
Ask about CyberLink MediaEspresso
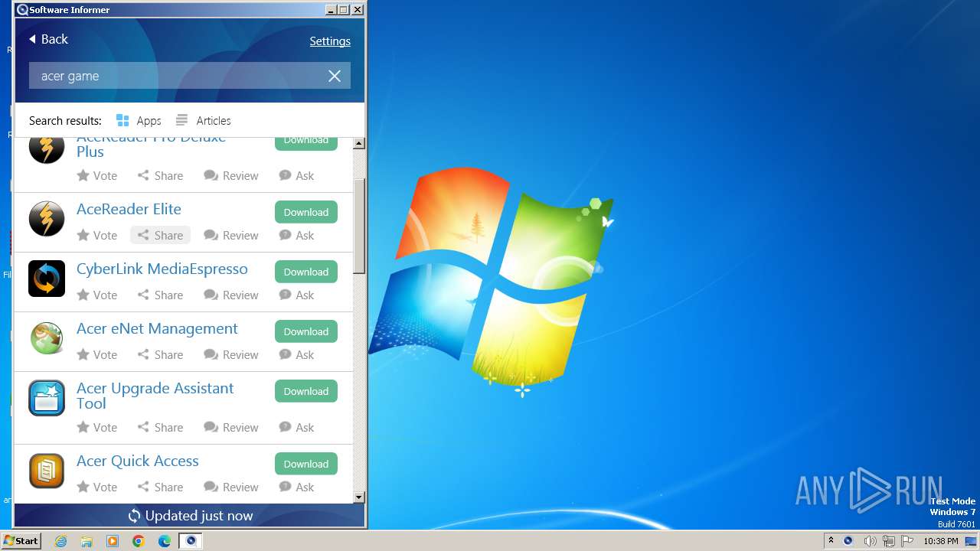296,295
